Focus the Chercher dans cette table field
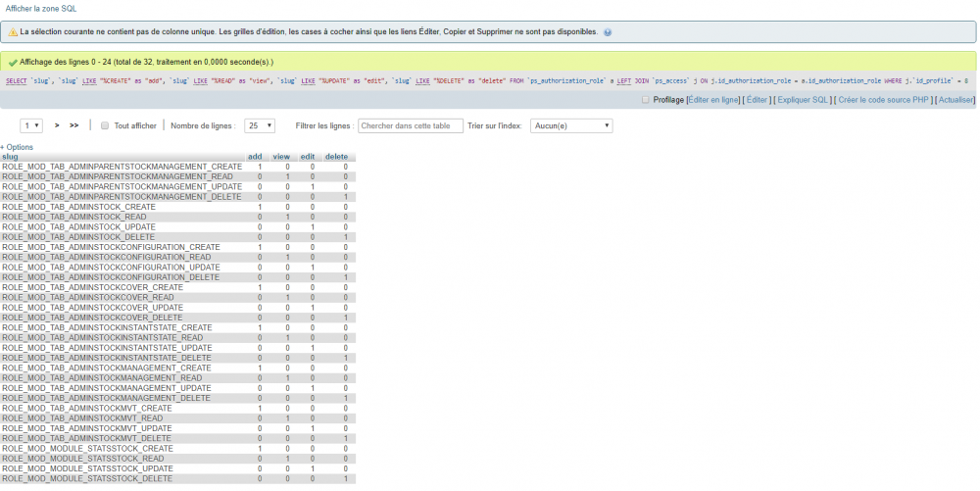Viewport: 980px width, 491px height. 411,125
